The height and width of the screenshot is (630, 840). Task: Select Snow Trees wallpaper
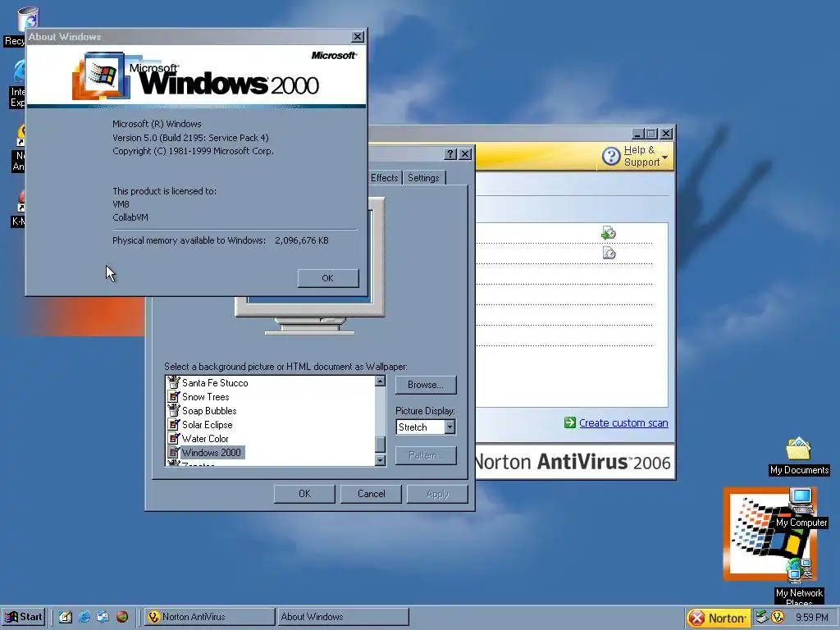pos(206,397)
